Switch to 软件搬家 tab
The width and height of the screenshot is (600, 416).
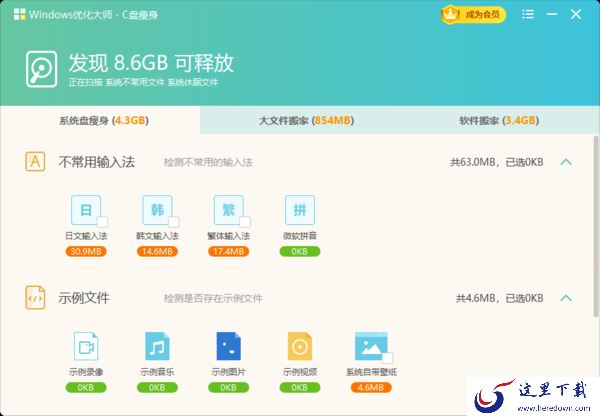[499, 120]
